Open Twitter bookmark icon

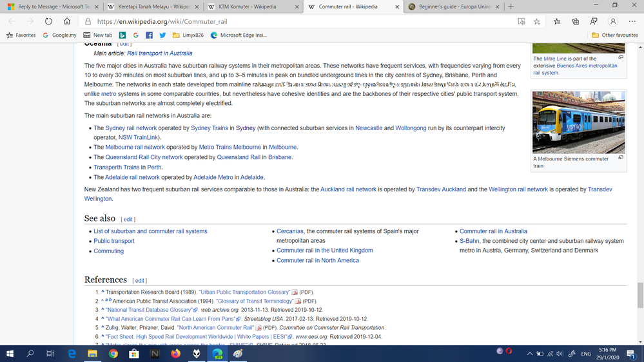pos(162,35)
